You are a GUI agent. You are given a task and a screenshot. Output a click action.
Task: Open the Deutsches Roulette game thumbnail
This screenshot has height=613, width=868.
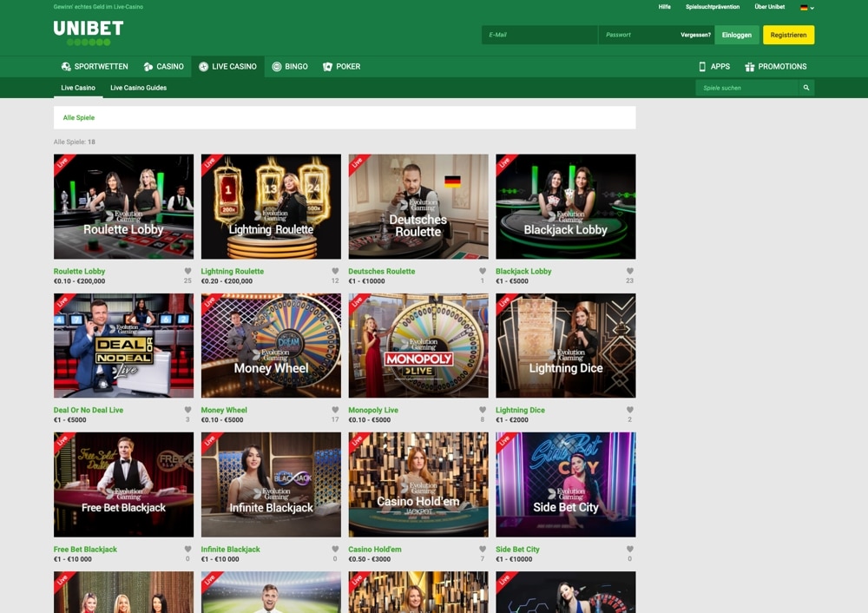(x=418, y=207)
